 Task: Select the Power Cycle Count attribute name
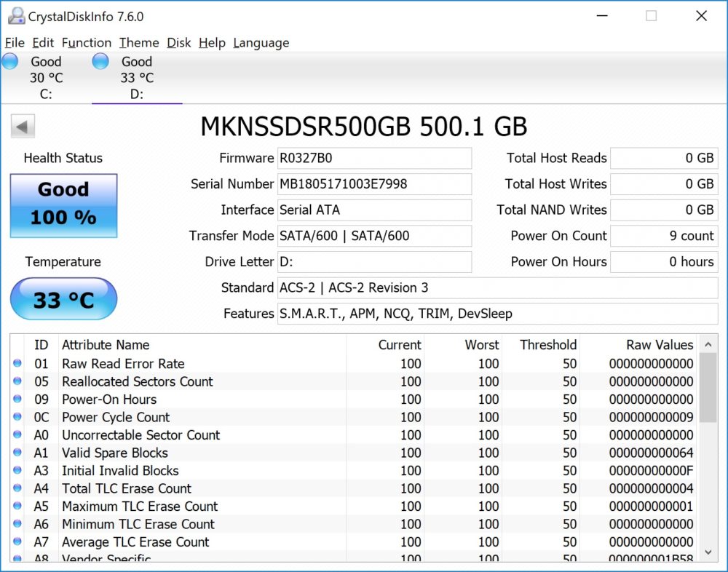click(116, 417)
